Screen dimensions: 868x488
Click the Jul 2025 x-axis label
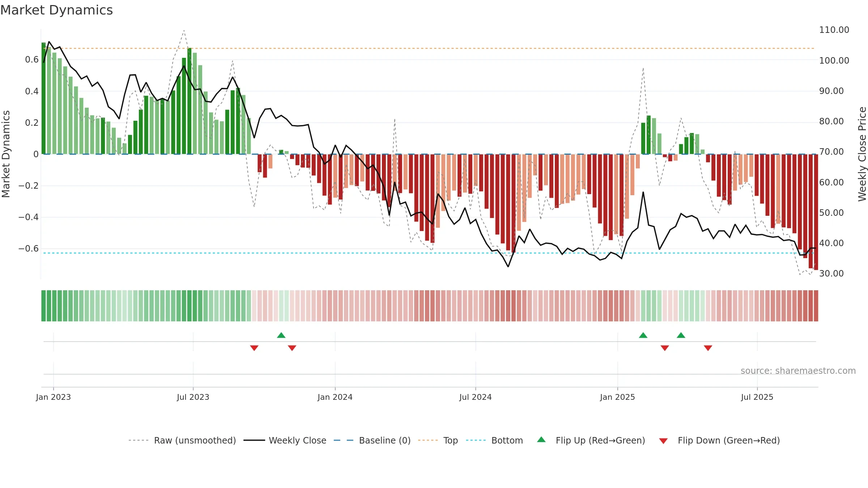[x=757, y=397]
